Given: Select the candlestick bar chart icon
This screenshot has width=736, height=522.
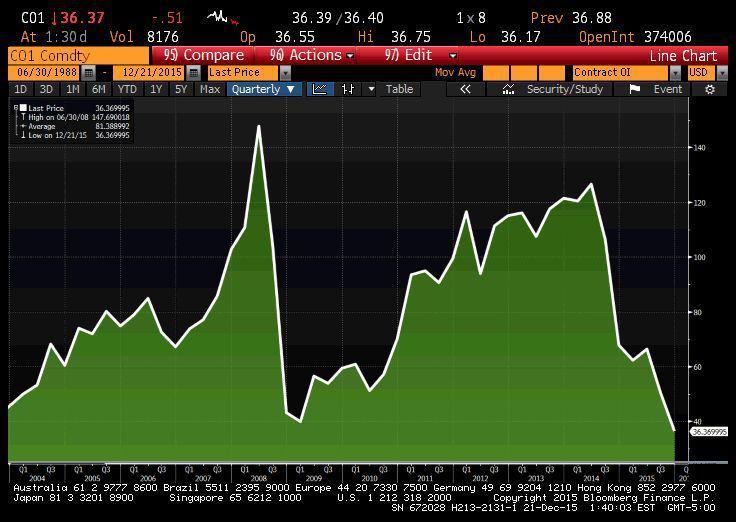Looking at the screenshot, I should (x=348, y=89).
